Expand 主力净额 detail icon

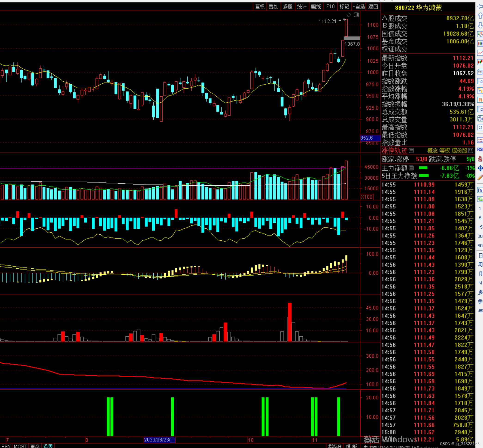point(411,168)
